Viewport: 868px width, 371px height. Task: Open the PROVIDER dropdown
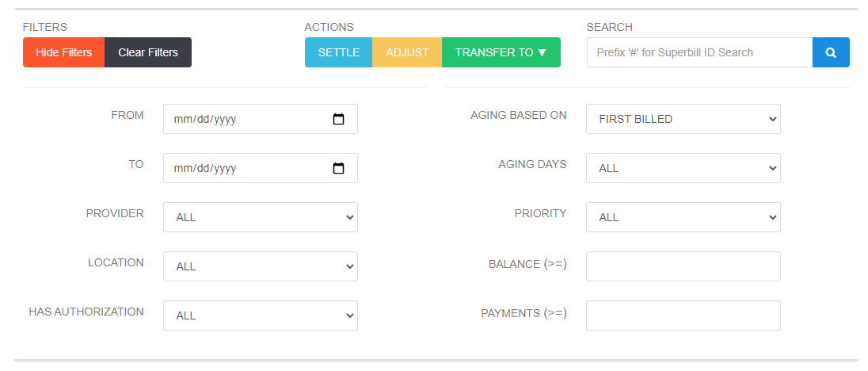click(261, 217)
